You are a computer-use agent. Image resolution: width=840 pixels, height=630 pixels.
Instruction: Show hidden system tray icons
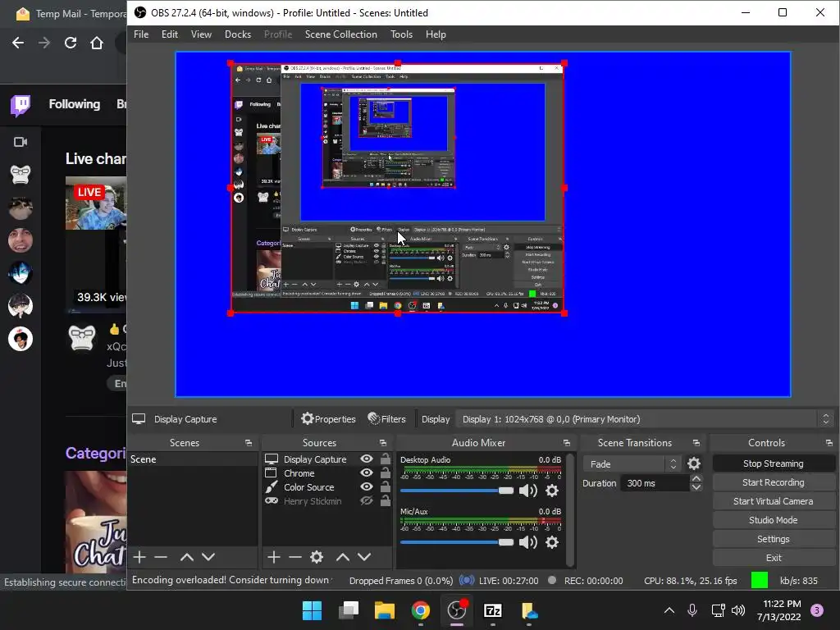click(x=669, y=610)
